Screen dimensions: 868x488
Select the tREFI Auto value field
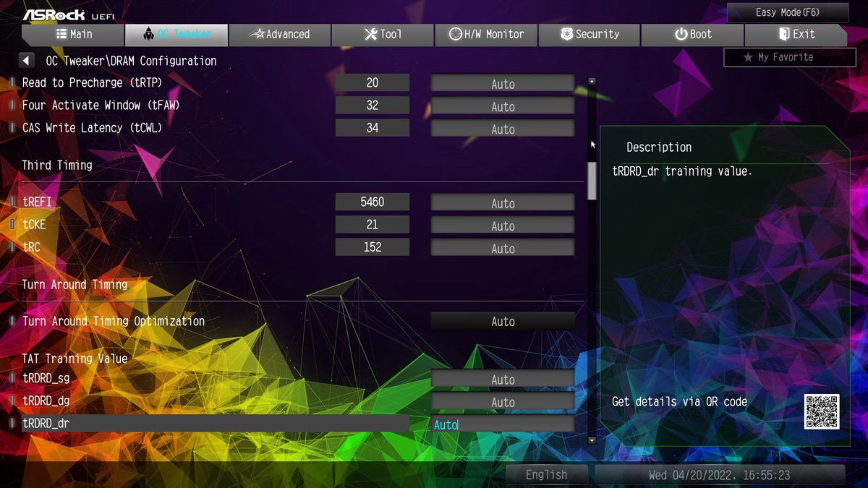point(503,203)
